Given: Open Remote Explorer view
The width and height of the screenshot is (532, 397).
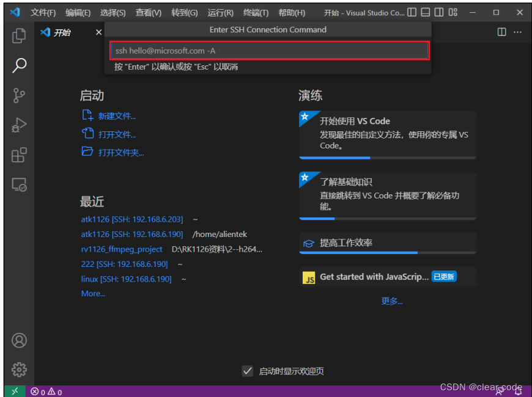Looking at the screenshot, I should (x=19, y=185).
